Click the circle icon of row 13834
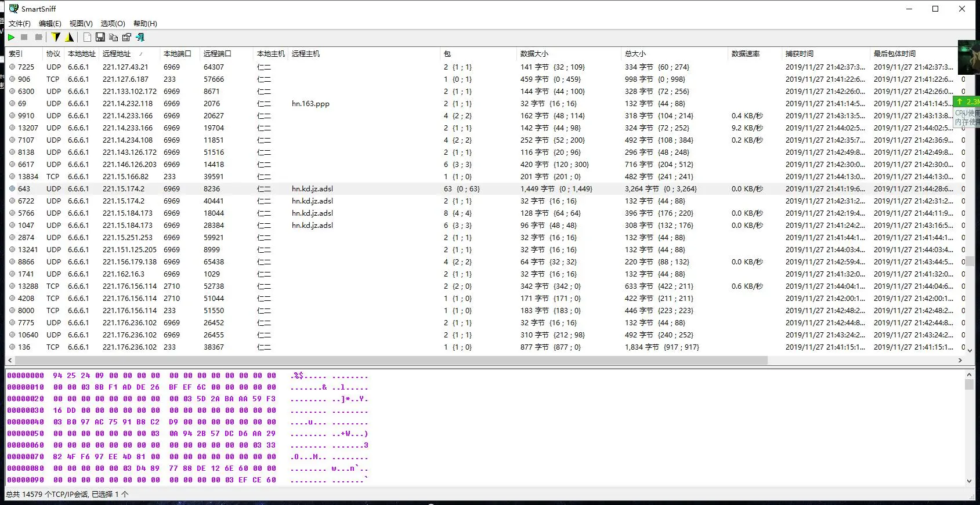The height and width of the screenshot is (505, 980). tap(12, 176)
